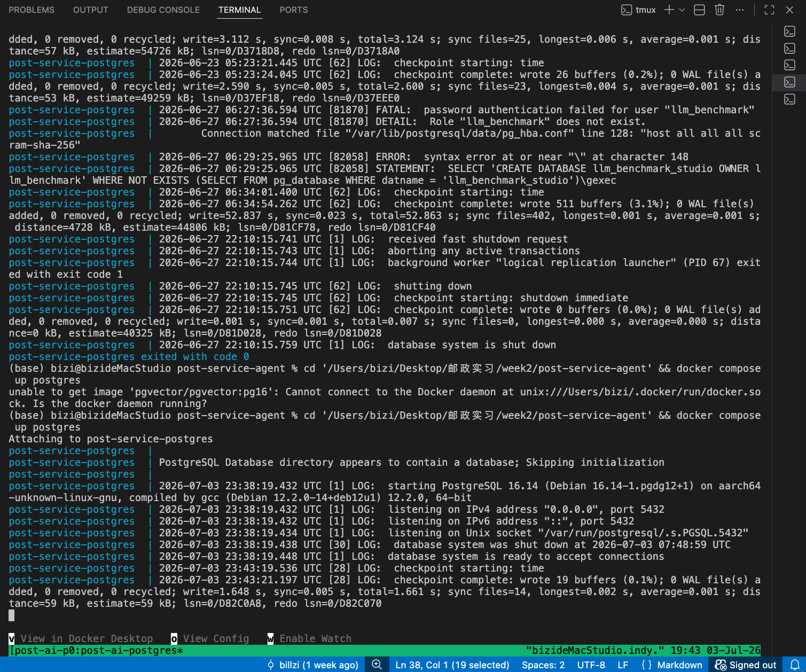Click tmux status post-ai-p0:post-ai-postgres
Image resolution: width=806 pixels, height=672 pixels.
point(96,650)
